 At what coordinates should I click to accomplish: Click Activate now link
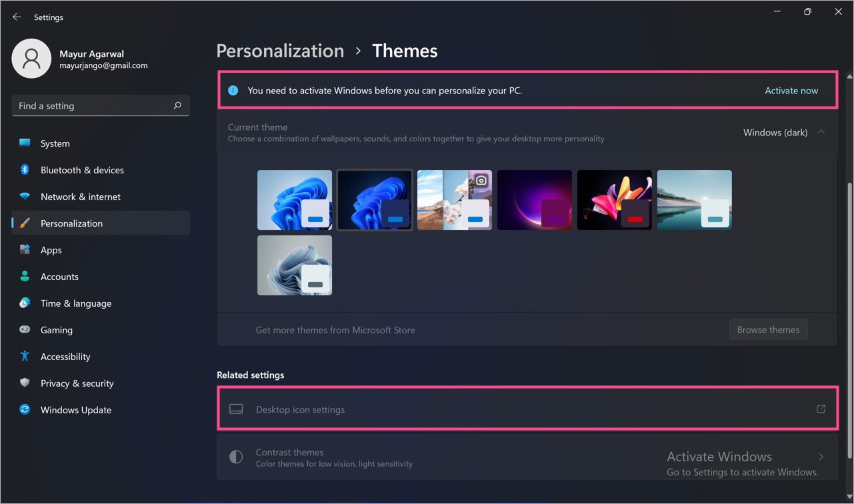tap(791, 91)
